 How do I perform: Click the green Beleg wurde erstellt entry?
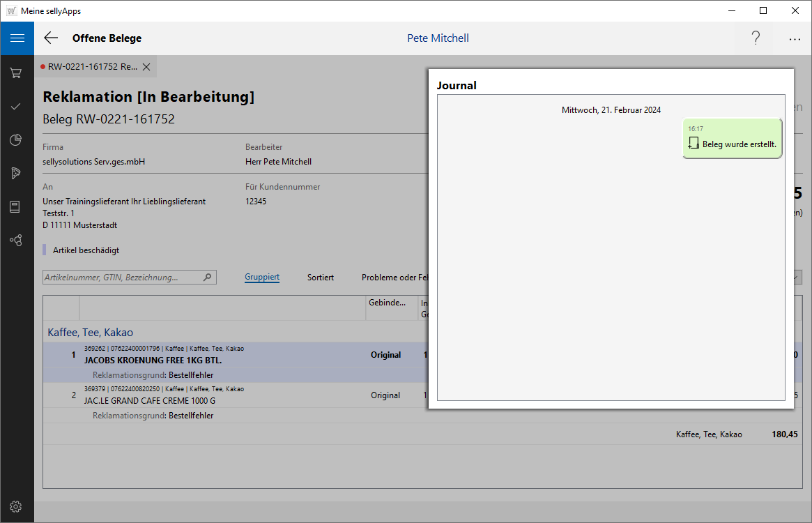pos(732,139)
